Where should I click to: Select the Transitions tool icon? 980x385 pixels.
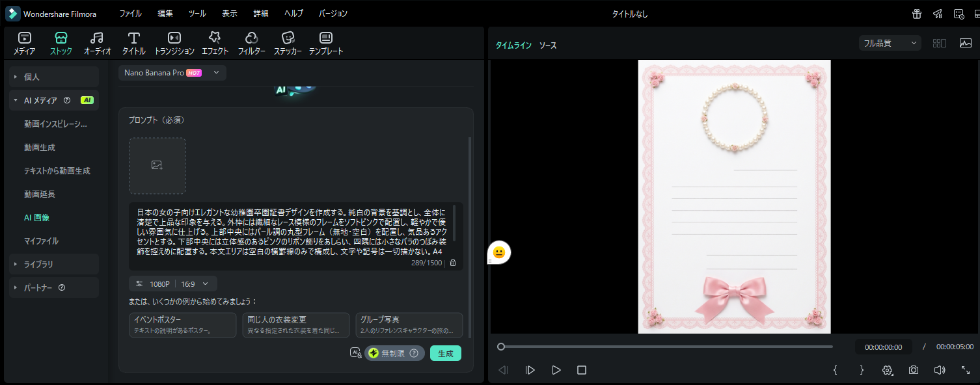pos(174,38)
